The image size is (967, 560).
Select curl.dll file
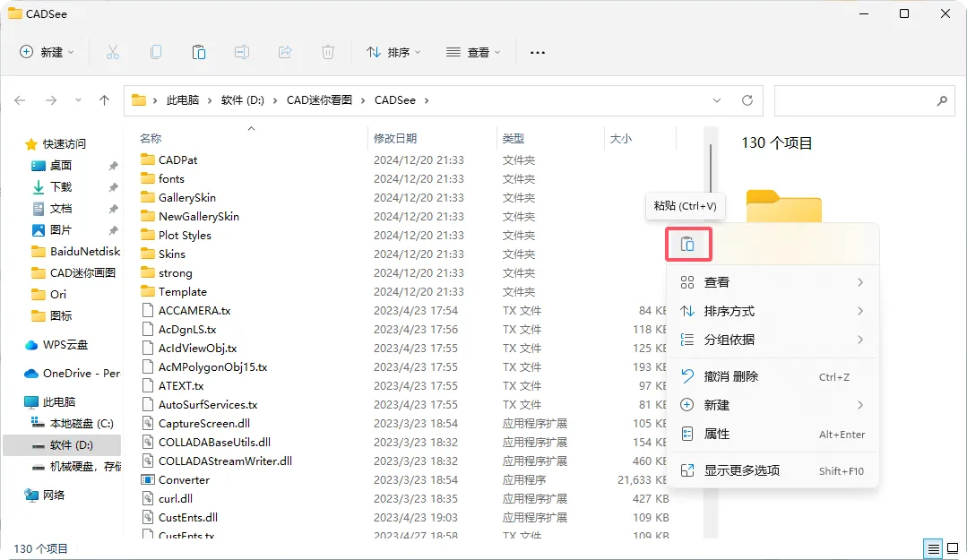(175, 498)
